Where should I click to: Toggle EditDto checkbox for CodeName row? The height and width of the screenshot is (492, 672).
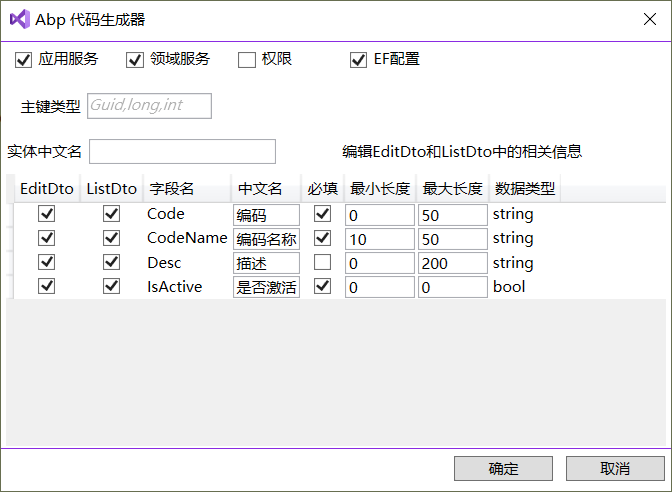point(46,238)
